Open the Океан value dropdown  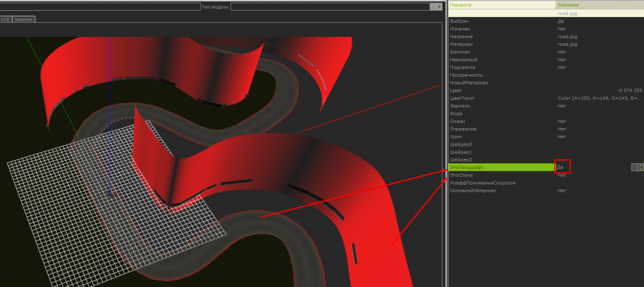click(x=561, y=121)
